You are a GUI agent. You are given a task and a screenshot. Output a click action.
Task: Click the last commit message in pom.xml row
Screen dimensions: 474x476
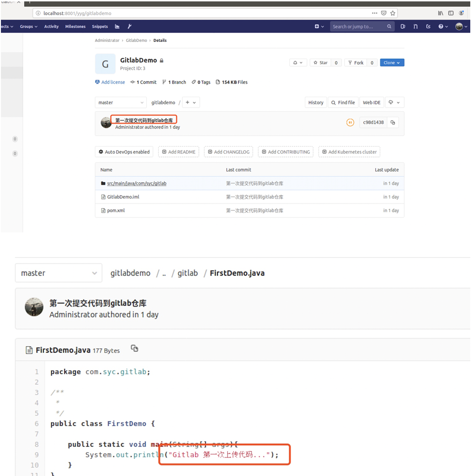[254, 211]
